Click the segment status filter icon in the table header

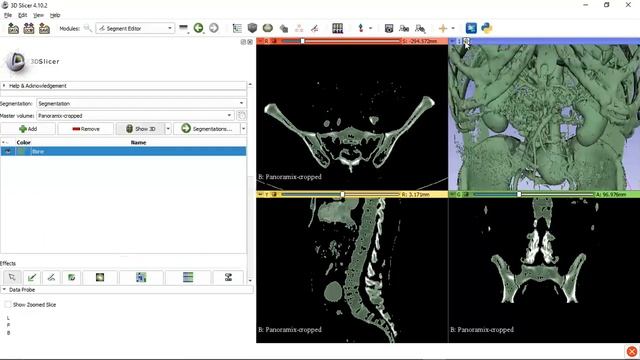[5, 142]
